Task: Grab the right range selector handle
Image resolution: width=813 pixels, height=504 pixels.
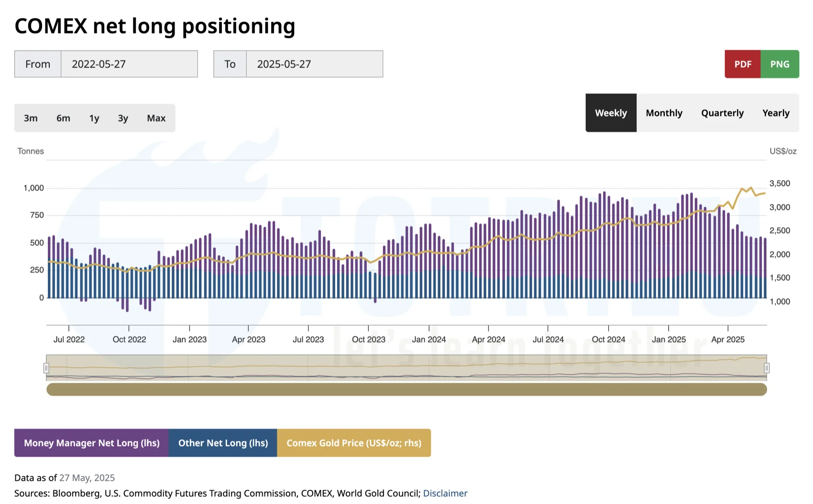Action: [x=767, y=368]
